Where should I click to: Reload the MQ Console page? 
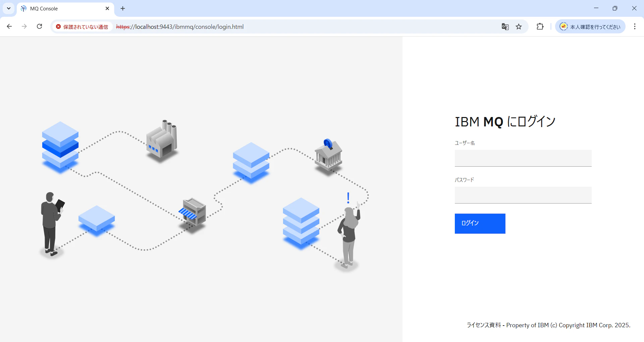tap(39, 26)
